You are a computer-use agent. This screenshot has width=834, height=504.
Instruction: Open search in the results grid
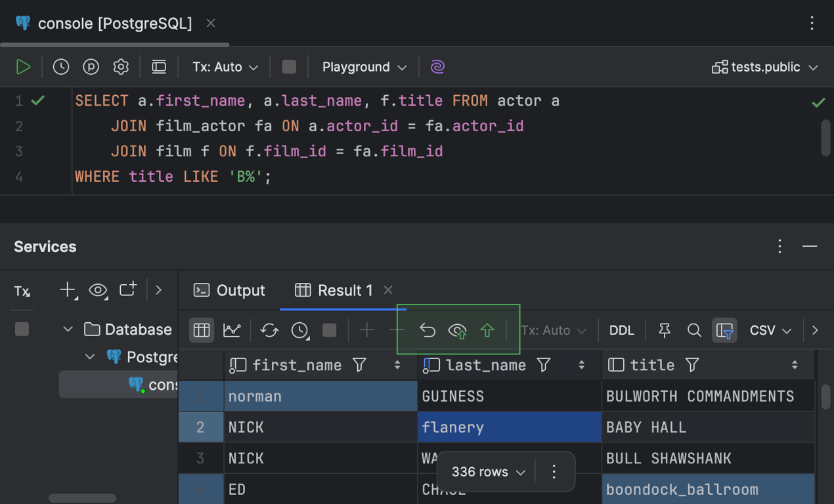click(x=694, y=330)
